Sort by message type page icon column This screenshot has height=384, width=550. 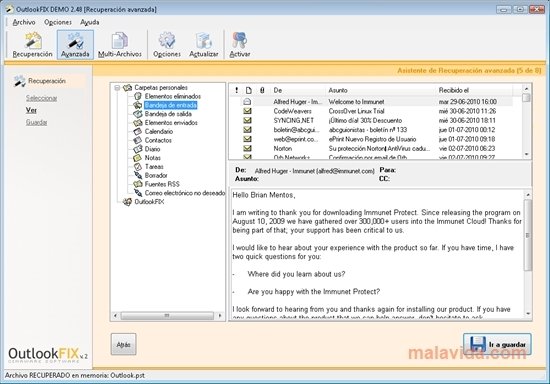tap(249, 90)
